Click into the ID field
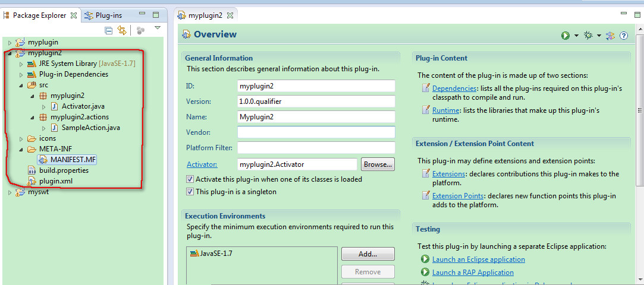This screenshot has height=285, width=644. click(x=316, y=85)
